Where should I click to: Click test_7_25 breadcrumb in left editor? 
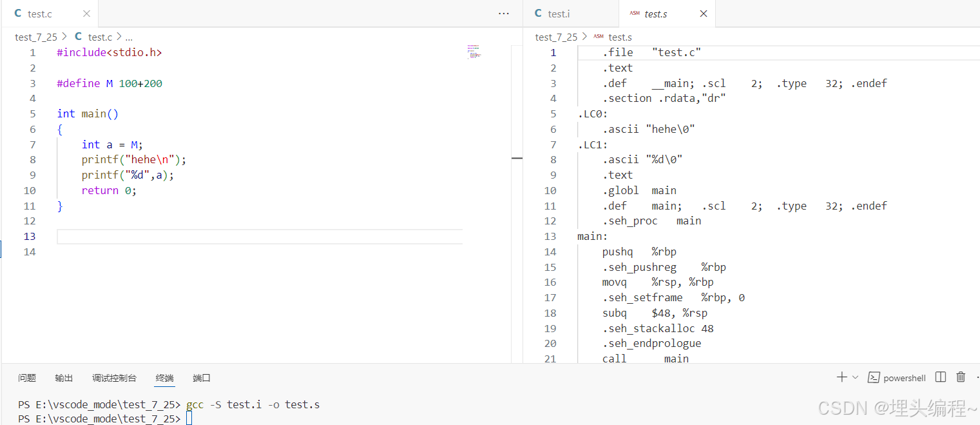pyautogui.click(x=36, y=37)
